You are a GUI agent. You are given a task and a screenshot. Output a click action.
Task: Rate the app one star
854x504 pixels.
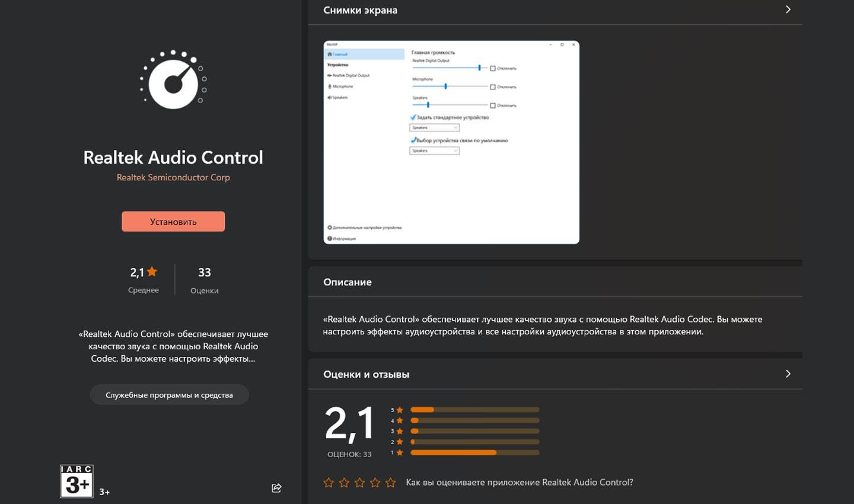coord(329,483)
